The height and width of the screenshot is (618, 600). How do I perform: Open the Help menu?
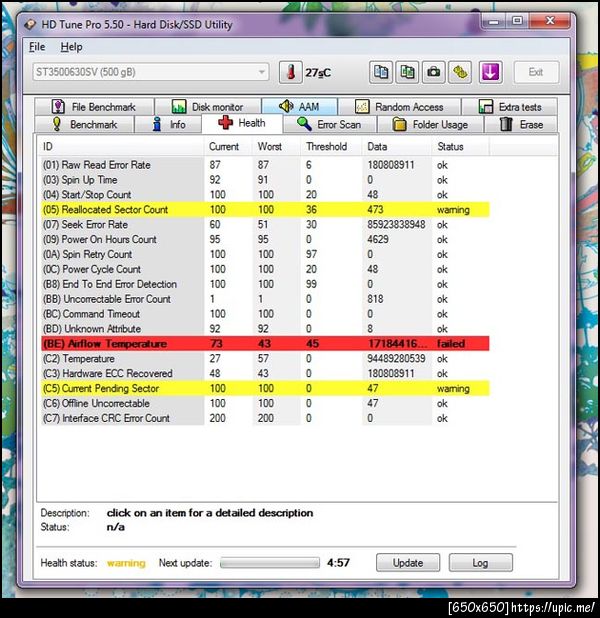[71, 47]
